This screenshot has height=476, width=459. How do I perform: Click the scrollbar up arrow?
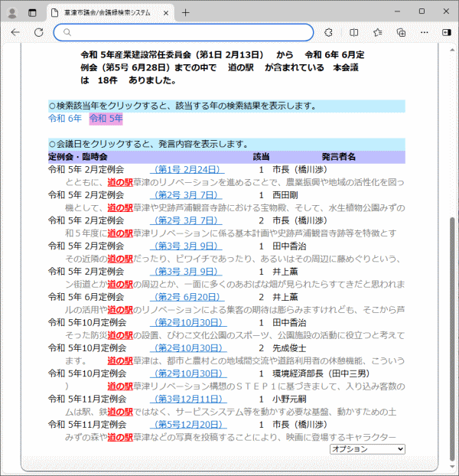[x=452, y=50]
